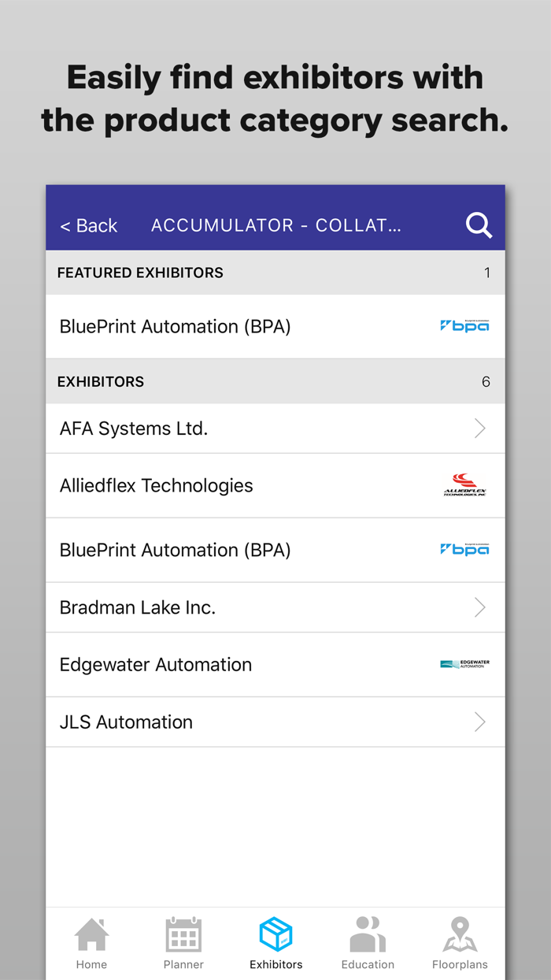The height and width of the screenshot is (980, 551).
Task: Switch to the Education tab label
Action: click(368, 964)
